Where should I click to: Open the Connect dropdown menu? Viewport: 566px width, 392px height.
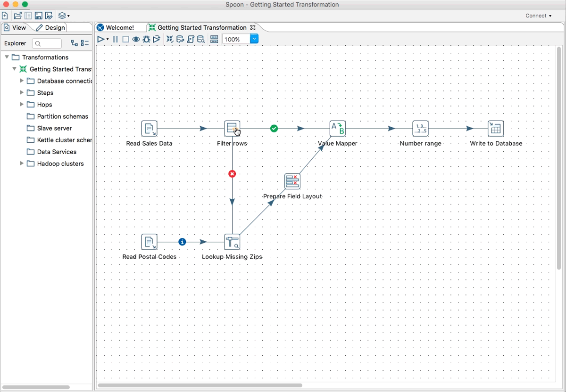(x=538, y=16)
